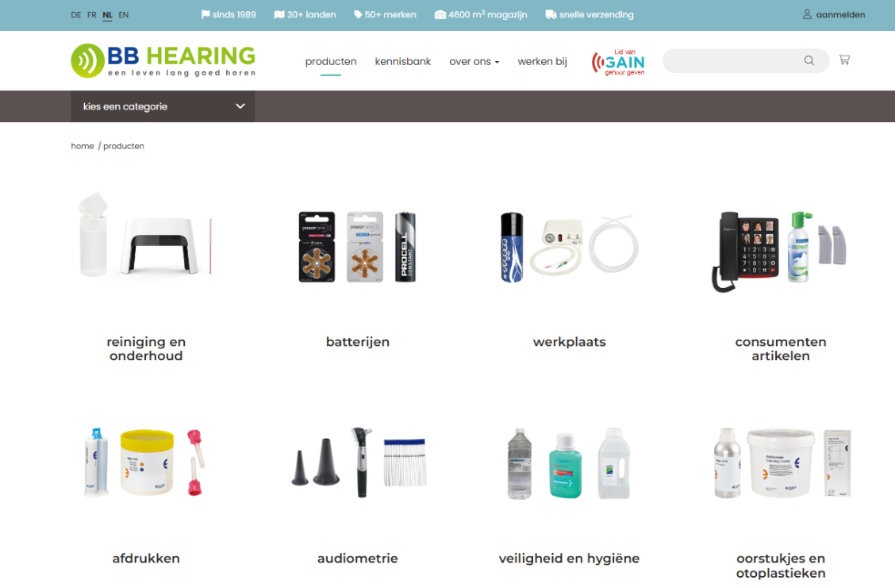
Task: Open the shopping cart icon
Action: [844, 60]
